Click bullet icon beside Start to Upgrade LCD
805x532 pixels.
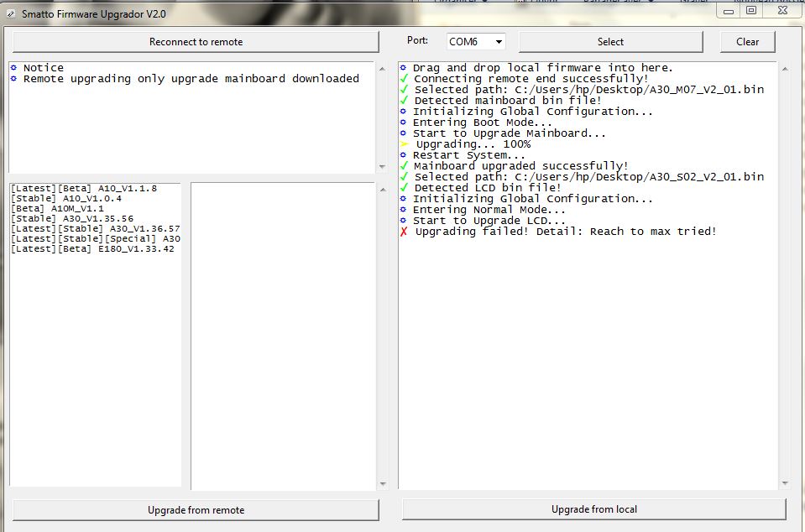pos(403,221)
